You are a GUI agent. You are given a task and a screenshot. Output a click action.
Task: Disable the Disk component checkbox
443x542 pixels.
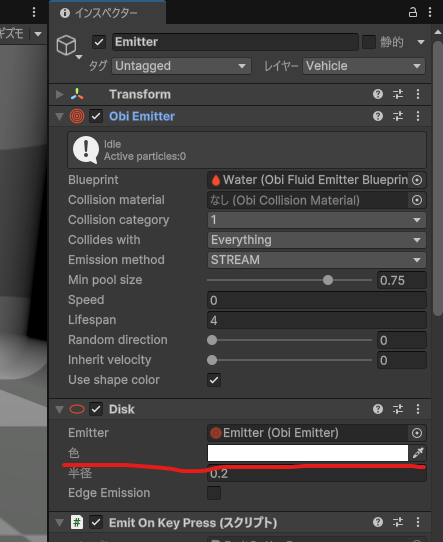click(96, 409)
